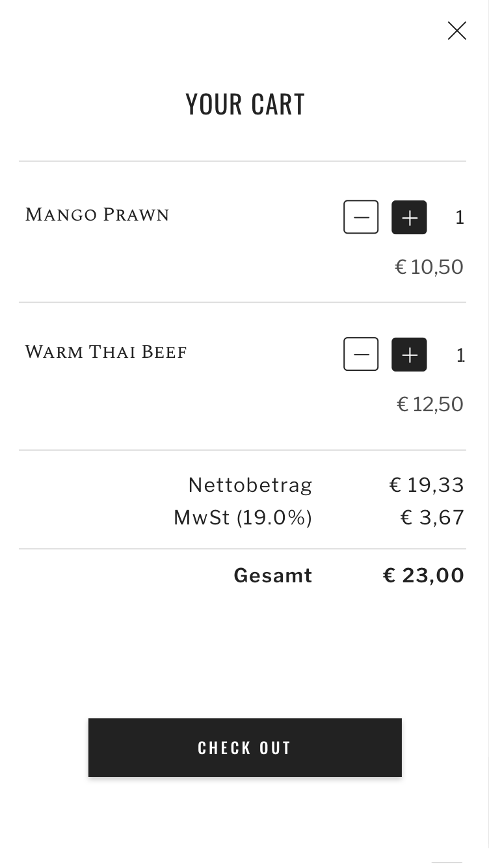Click the € 10,50 price of Mango Prawn
Screen dimensions: 489x868
(x=429, y=267)
